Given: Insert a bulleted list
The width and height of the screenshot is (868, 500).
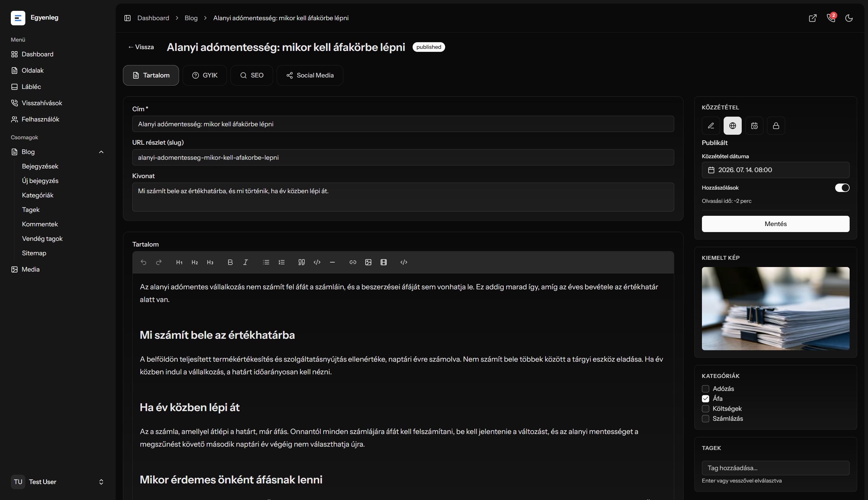Looking at the screenshot, I should click(x=266, y=263).
